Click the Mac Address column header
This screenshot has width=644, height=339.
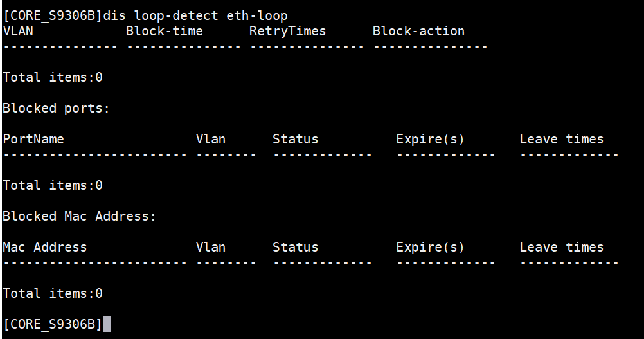(45, 248)
